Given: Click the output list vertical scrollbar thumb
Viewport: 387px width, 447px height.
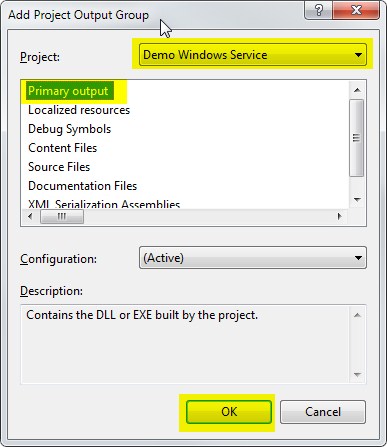Looking at the screenshot, I should click(357, 137).
